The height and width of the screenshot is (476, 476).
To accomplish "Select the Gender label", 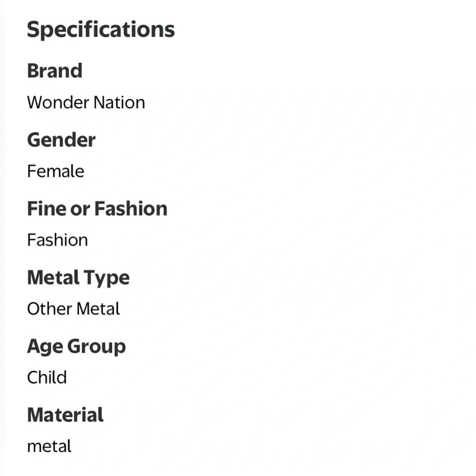I will click(x=61, y=140).
